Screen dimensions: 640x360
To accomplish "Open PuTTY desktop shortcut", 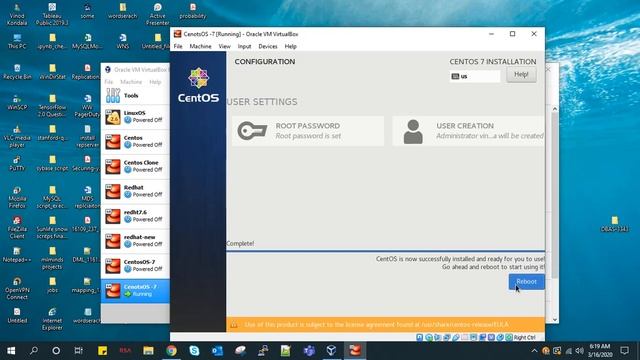I will click(17, 163).
